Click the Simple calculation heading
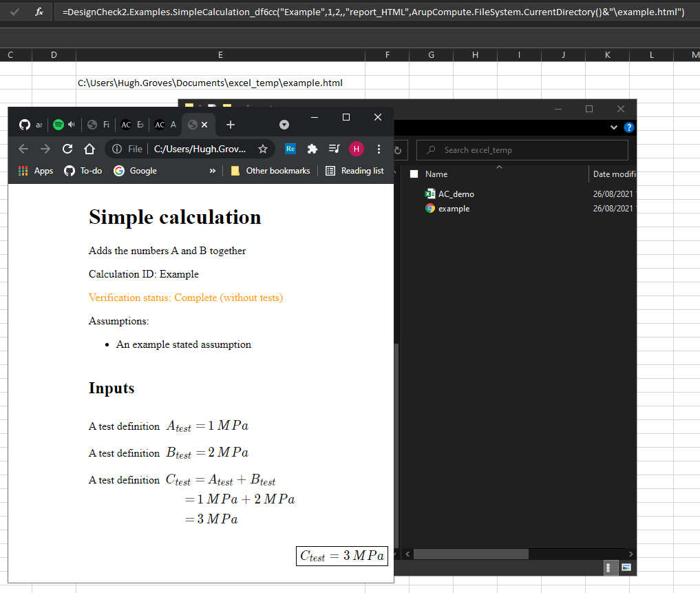This screenshot has height=593, width=700. (x=175, y=218)
